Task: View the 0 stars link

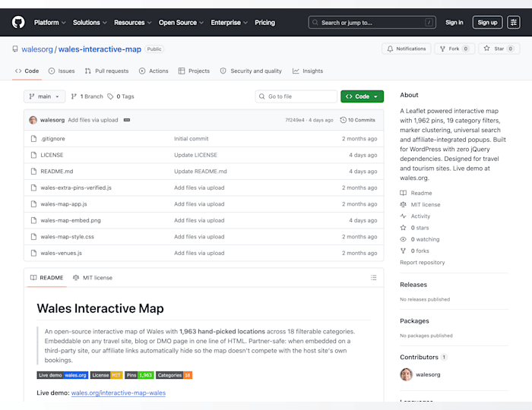Action: coord(414,228)
